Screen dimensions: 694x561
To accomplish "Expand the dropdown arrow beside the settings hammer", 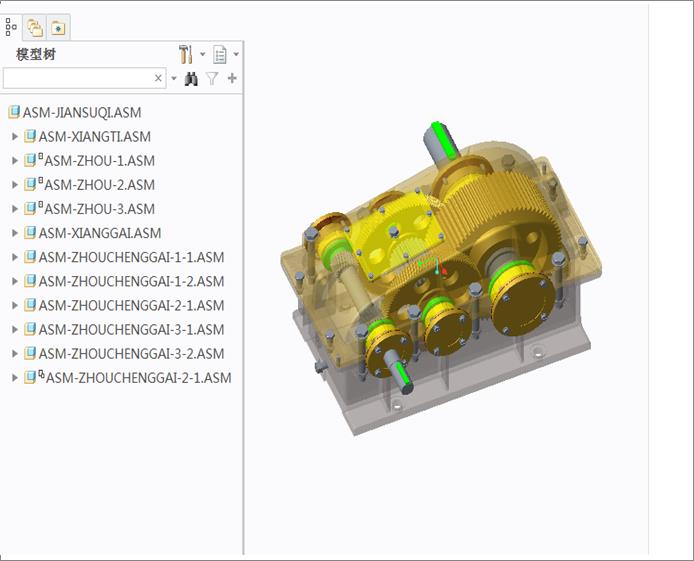I will tap(203, 54).
